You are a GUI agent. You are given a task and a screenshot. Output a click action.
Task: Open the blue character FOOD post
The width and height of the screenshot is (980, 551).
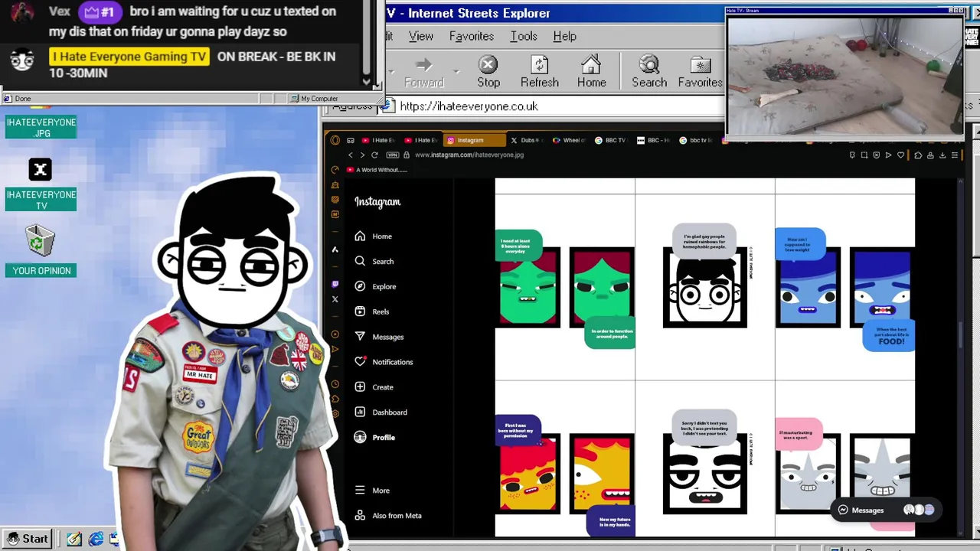point(845,288)
